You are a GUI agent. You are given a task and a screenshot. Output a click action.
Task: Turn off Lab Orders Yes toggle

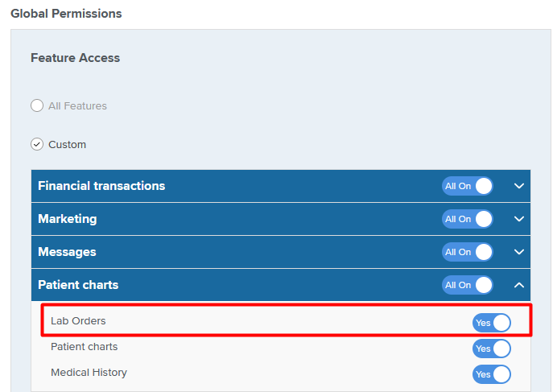point(492,323)
